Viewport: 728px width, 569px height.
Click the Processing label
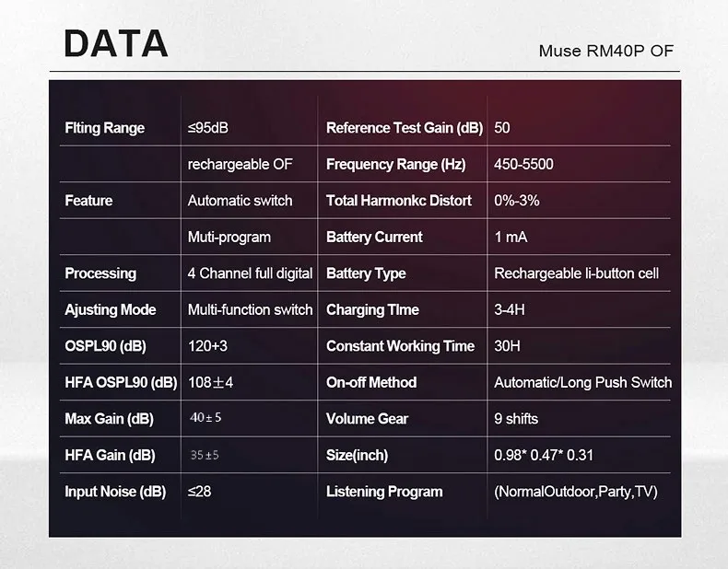[x=100, y=273]
